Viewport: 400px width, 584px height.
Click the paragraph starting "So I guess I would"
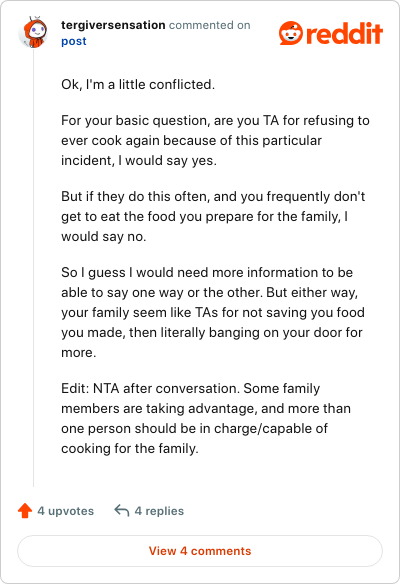pyautogui.click(x=213, y=312)
